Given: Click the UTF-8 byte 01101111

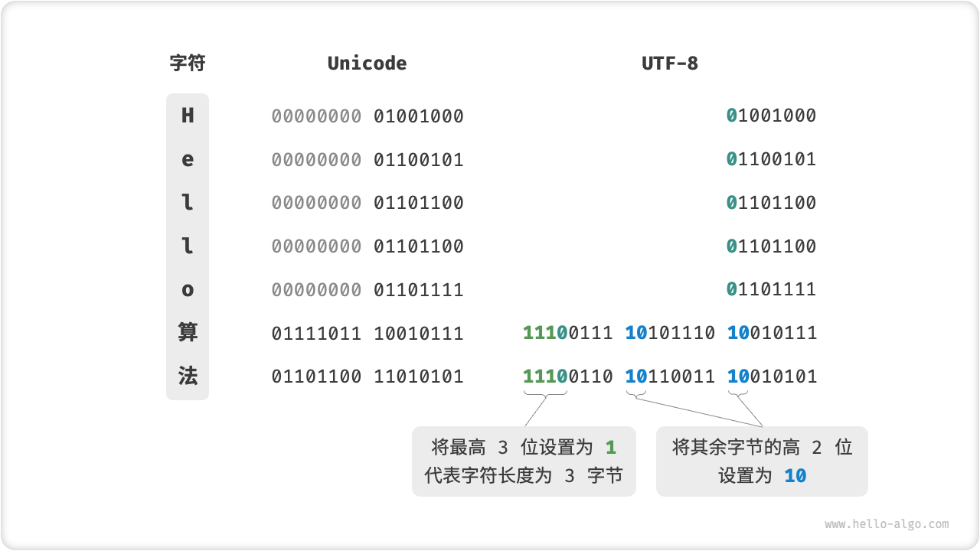Looking at the screenshot, I should tap(772, 289).
